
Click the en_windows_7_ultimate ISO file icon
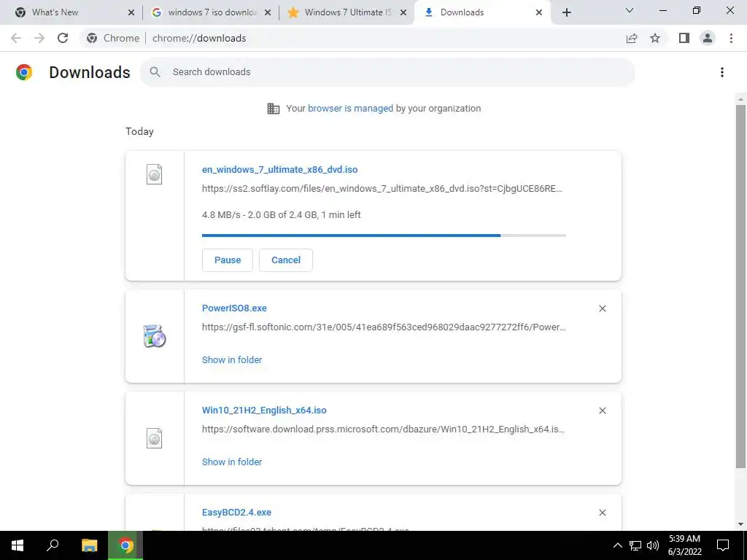tap(155, 174)
